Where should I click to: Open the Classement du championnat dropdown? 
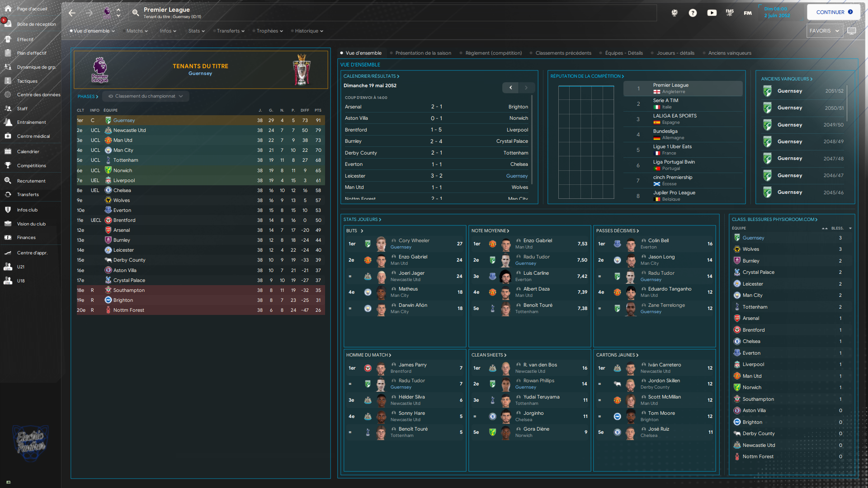tap(146, 96)
